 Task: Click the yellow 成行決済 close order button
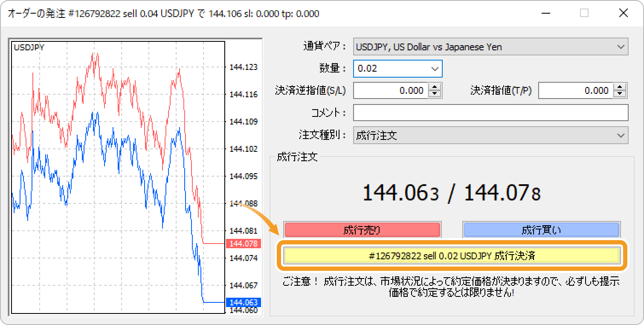(x=452, y=256)
